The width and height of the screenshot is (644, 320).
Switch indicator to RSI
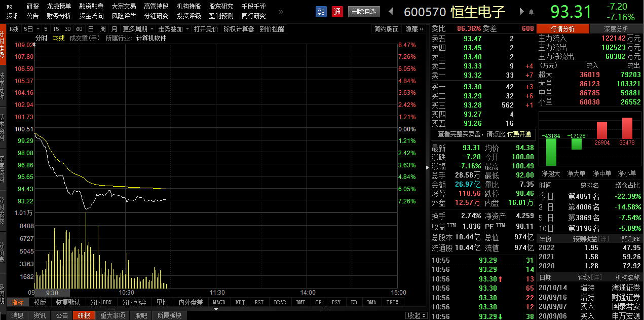tap(259, 302)
